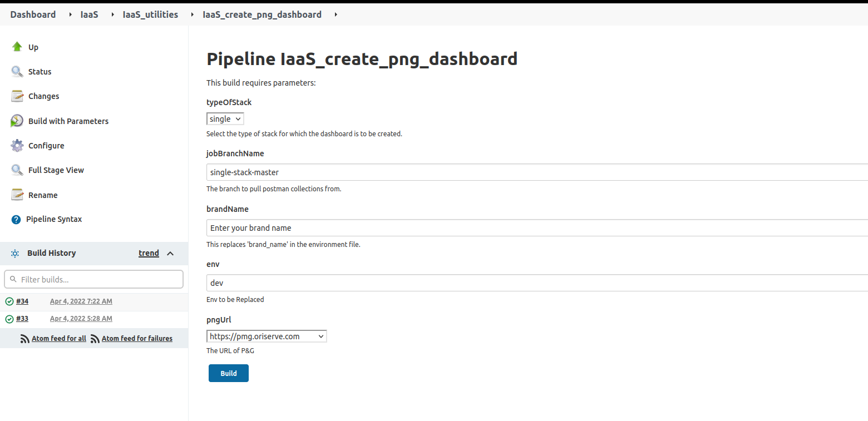Screen dimensions: 868x421
Task: Open Status via magnifying glass icon
Action: (x=17, y=72)
